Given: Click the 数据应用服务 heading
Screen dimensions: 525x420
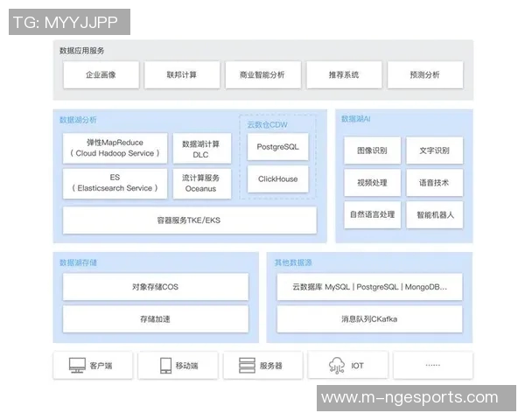Looking at the screenshot, I should pyautogui.click(x=81, y=51).
